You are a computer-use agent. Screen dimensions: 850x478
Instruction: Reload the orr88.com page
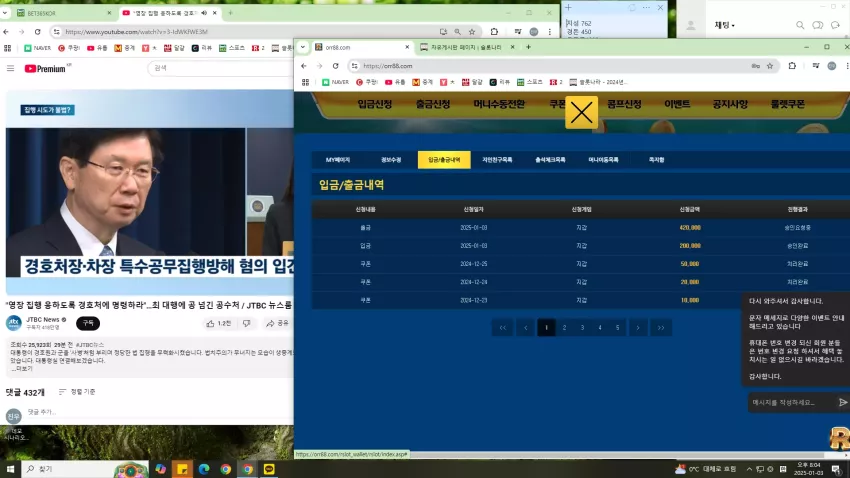(x=336, y=66)
